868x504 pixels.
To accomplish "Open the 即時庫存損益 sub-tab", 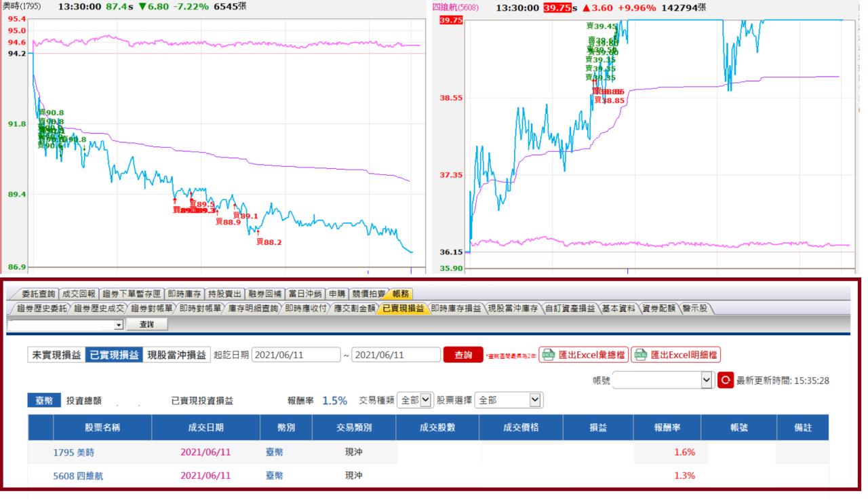I will [456, 309].
